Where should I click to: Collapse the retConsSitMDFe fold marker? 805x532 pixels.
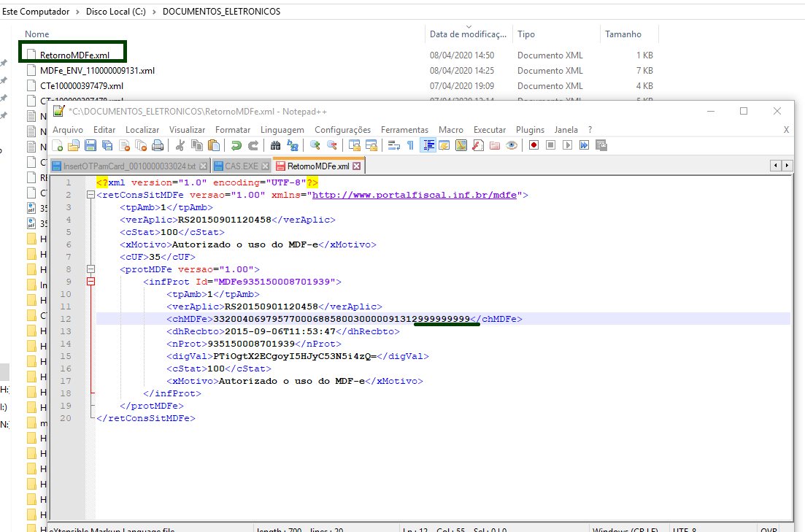[90, 196]
